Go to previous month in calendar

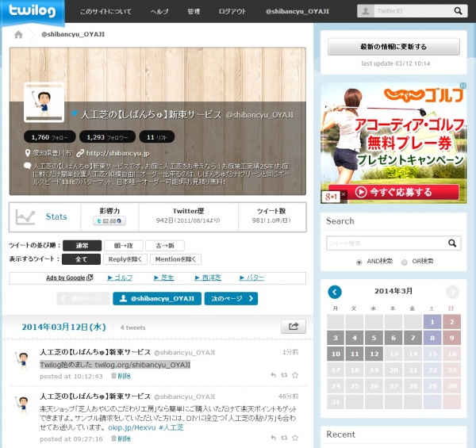[x=335, y=292]
